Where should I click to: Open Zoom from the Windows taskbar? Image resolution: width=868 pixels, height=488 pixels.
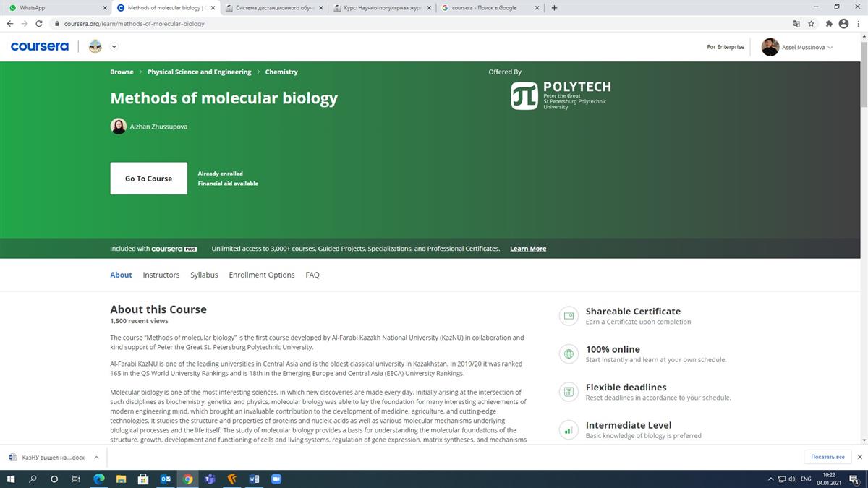[x=276, y=479]
